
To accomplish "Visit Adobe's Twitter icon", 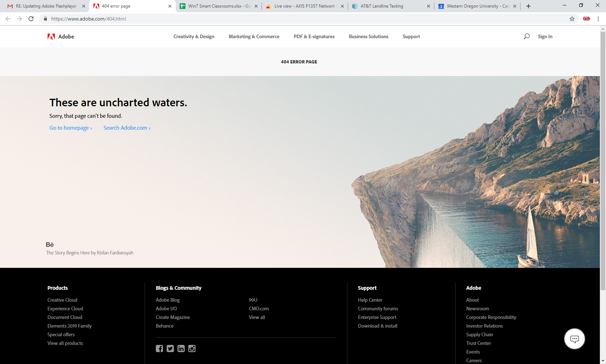I will (170, 349).
